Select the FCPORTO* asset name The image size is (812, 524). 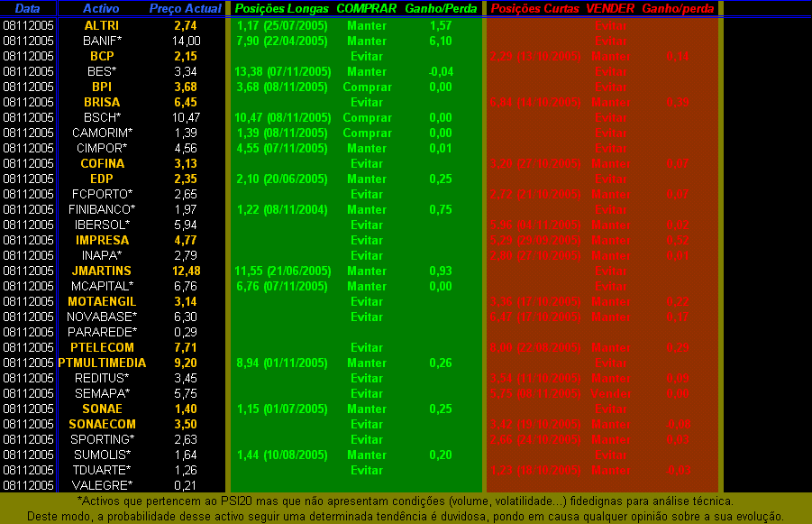[102, 194]
